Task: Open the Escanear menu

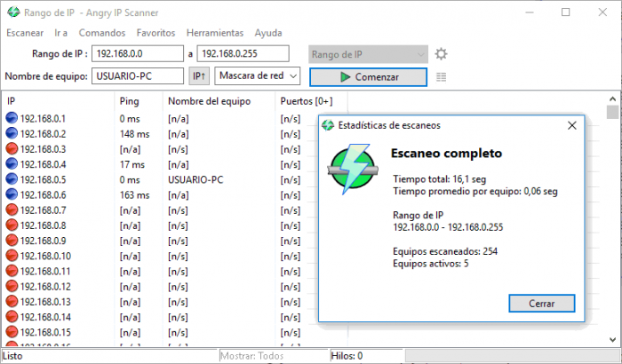Action: pos(25,33)
